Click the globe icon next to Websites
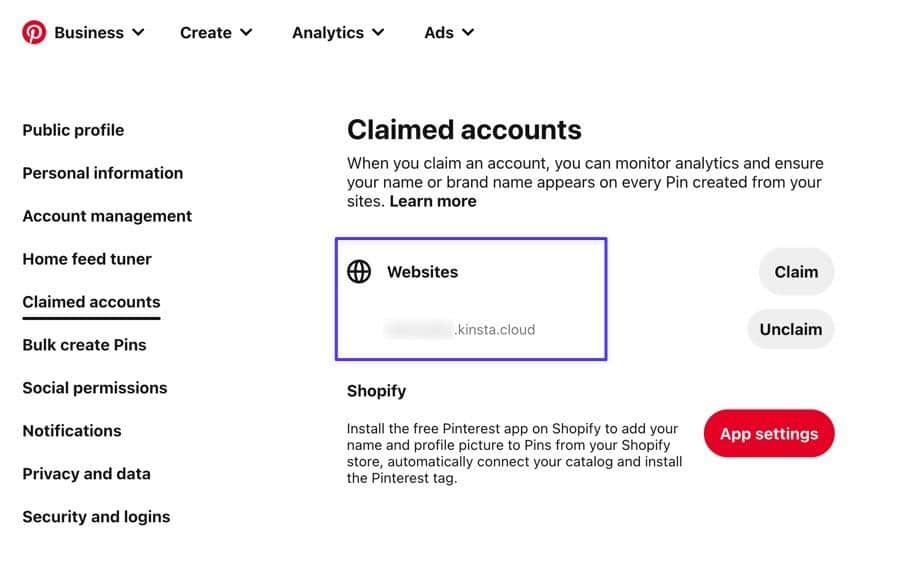 coord(359,271)
